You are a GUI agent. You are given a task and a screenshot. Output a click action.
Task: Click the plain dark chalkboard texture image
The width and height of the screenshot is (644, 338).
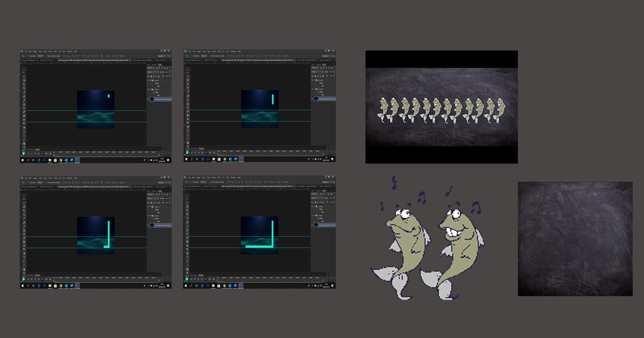click(x=575, y=239)
